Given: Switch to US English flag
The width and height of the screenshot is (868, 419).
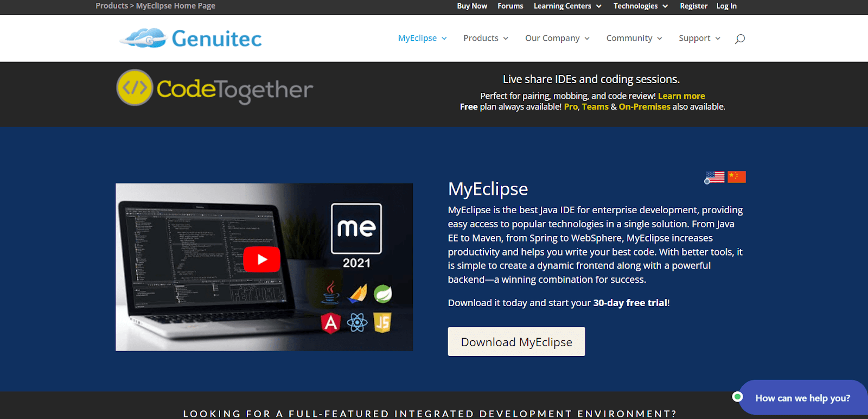Looking at the screenshot, I should [x=714, y=177].
